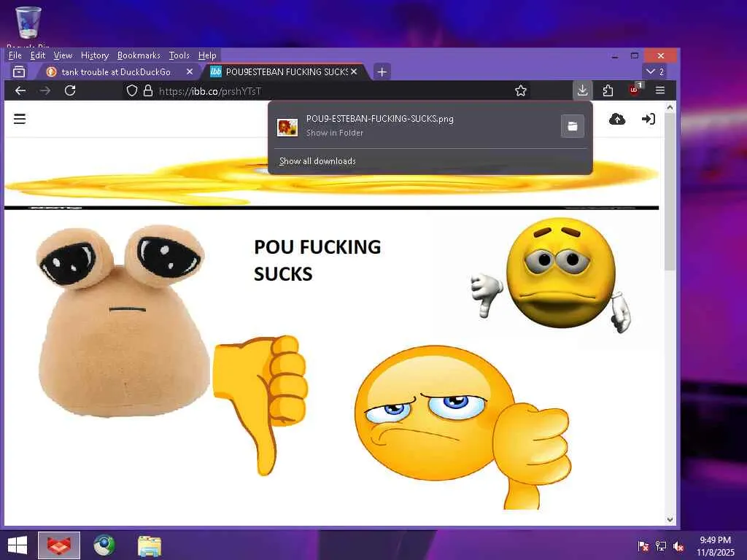Reload the current page

[70, 90]
